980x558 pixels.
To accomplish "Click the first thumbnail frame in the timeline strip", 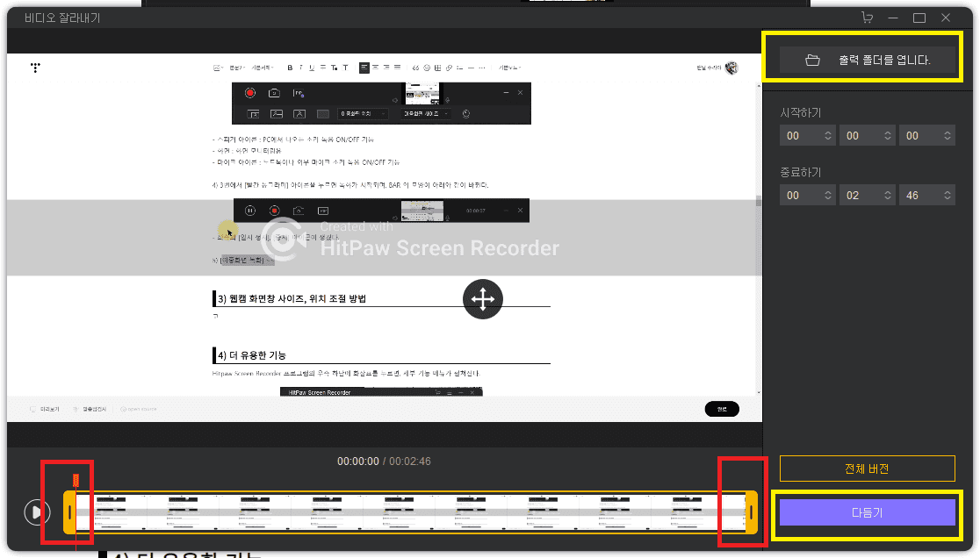I will 112,512.
